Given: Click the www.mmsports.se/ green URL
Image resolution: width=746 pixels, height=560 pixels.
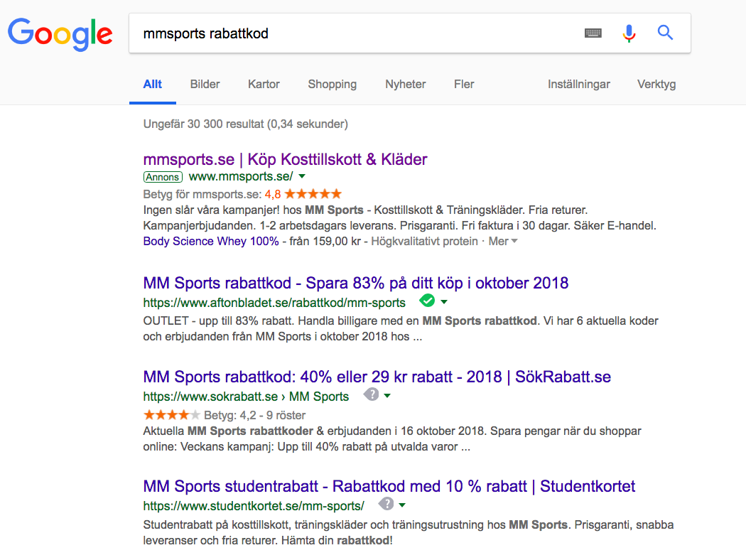Looking at the screenshot, I should click(x=241, y=176).
